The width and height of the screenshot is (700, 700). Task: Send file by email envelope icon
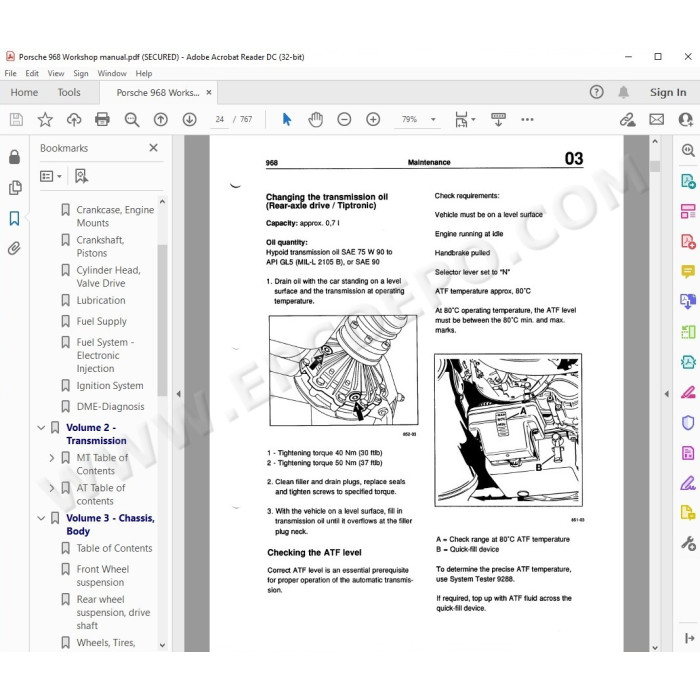point(656,119)
